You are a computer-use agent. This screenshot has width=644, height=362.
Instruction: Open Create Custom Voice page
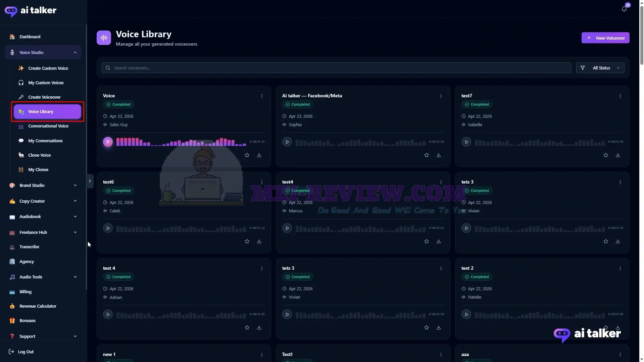point(47,68)
